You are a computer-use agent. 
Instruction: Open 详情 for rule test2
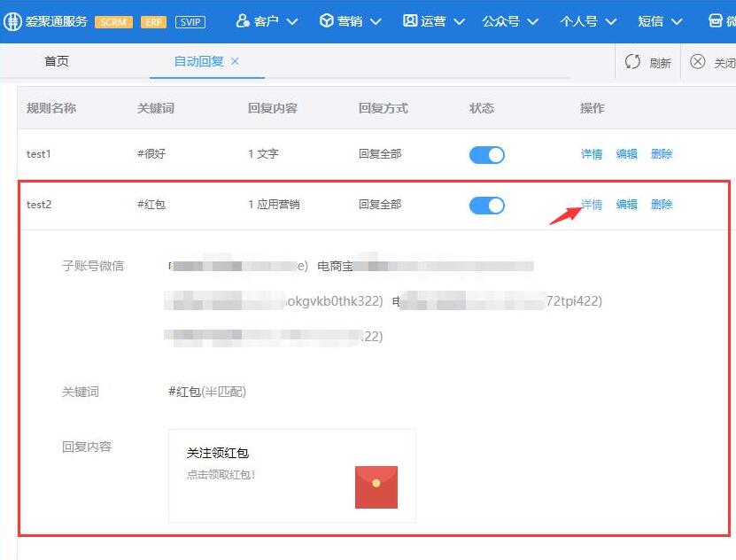pyautogui.click(x=591, y=205)
